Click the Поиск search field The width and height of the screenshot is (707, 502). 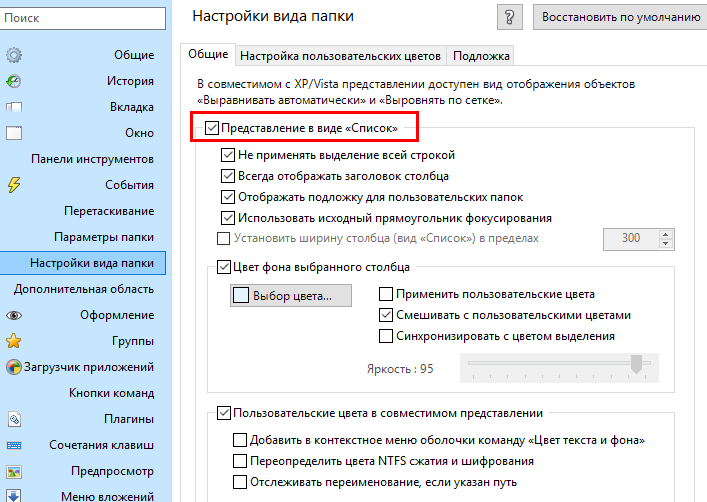pyautogui.click(x=83, y=18)
